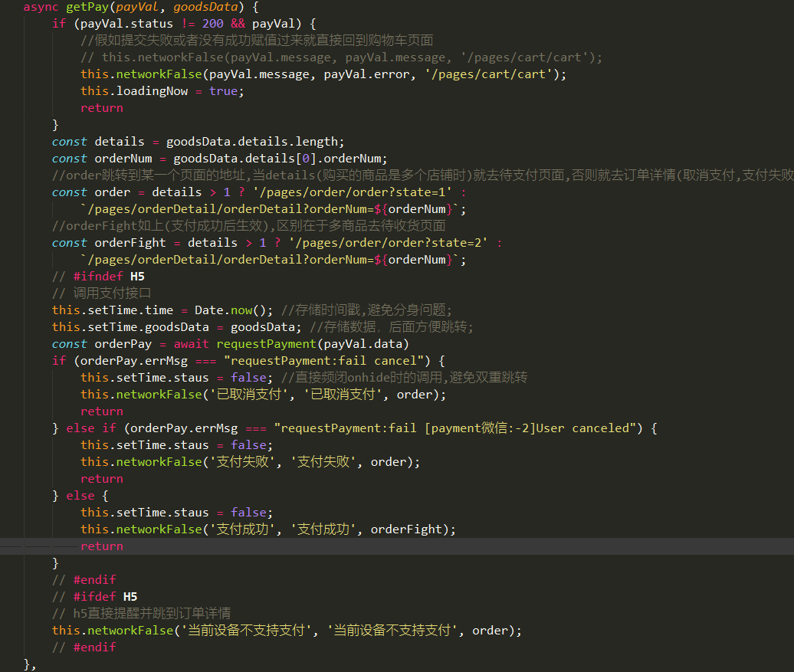Click the goodsData parameter in the getPay signature

click(x=205, y=7)
